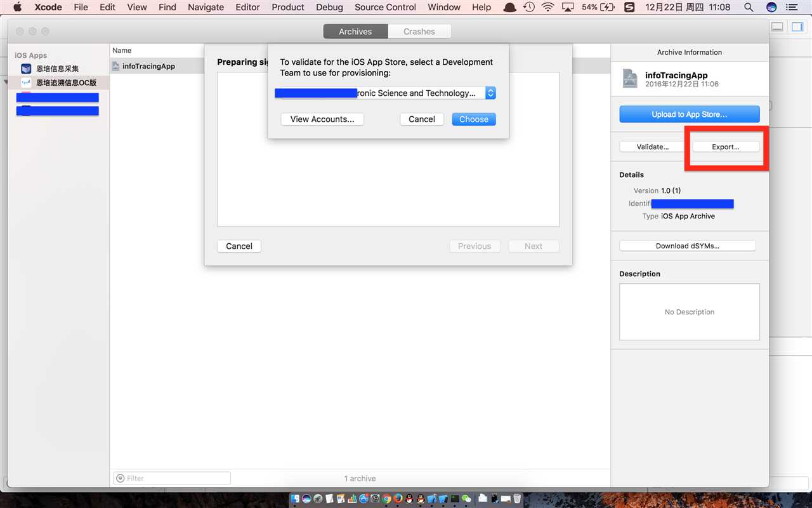The height and width of the screenshot is (508, 812).
Task: Collapse the disclosure triangle left of the sidebar
Action: click(x=6, y=83)
